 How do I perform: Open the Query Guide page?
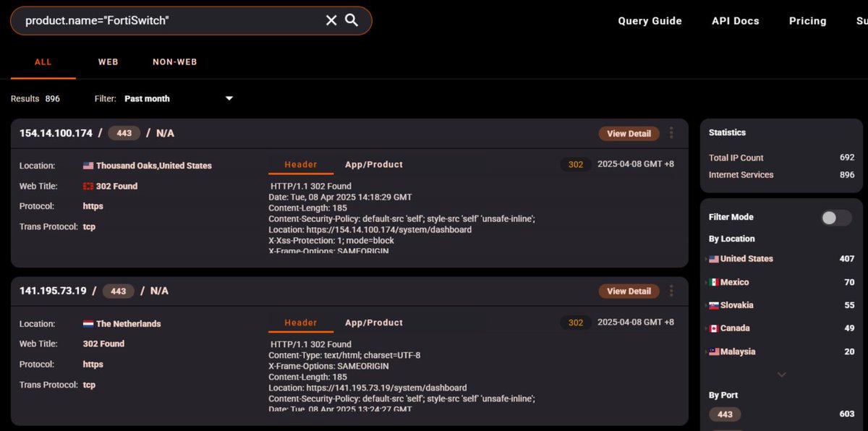650,21
